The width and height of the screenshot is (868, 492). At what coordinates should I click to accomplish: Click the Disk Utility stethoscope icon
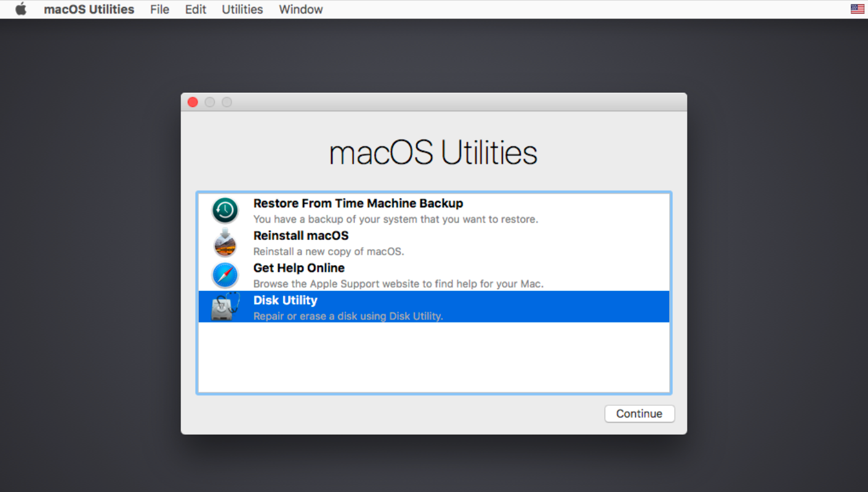point(225,306)
